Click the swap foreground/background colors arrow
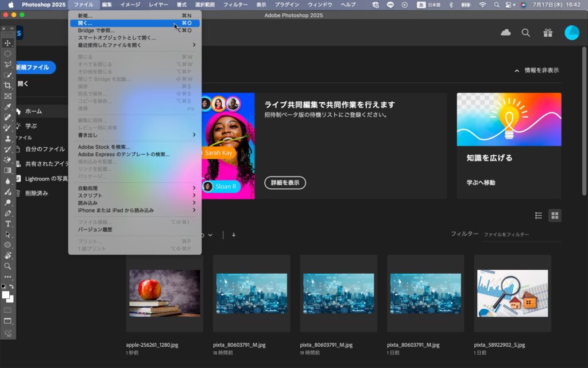Viewport: 588px width, 368px height. coord(11,286)
